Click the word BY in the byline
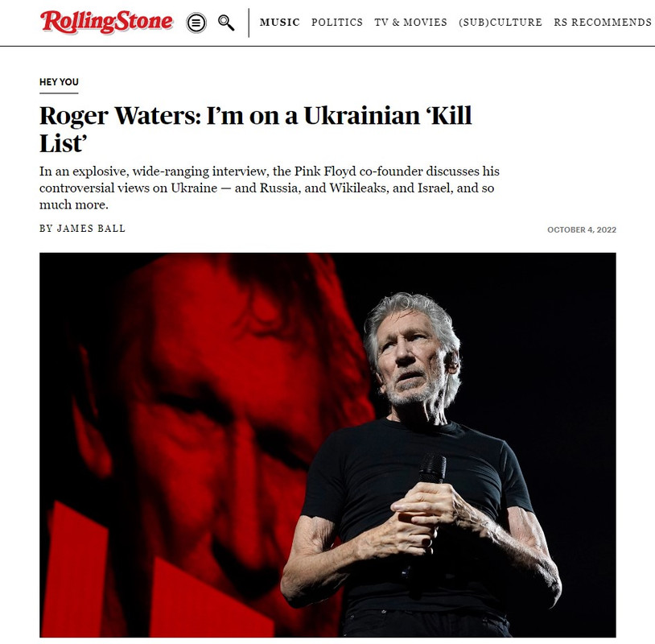This screenshot has height=644, width=655. pyautogui.click(x=46, y=229)
